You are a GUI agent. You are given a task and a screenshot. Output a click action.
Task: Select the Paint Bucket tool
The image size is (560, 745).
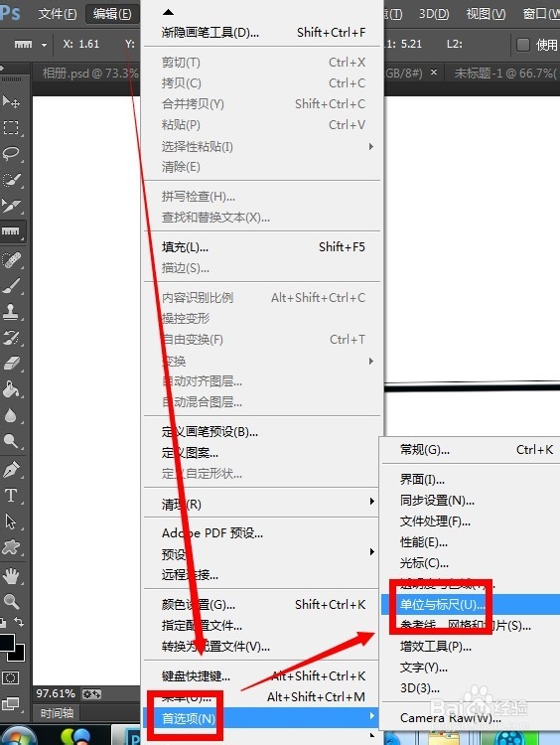pyautogui.click(x=11, y=389)
